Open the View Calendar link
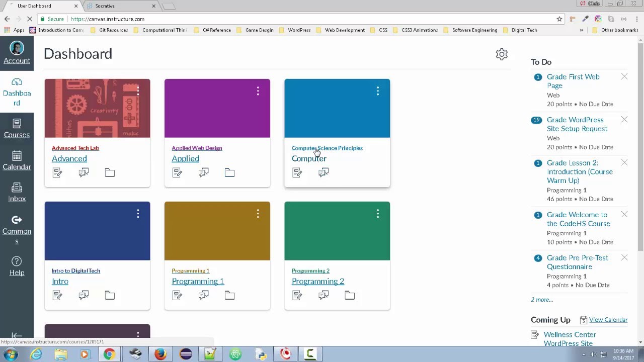 (608, 319)
